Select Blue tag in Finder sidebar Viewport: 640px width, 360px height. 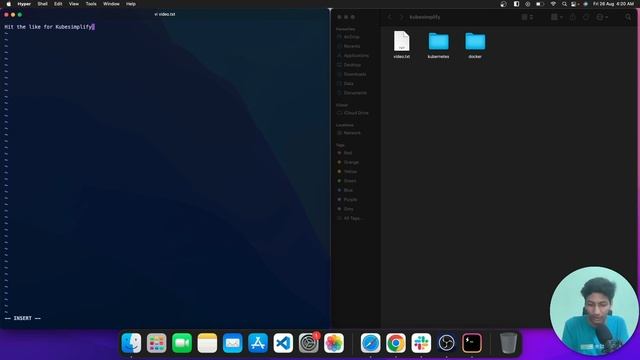coord(347,190)
